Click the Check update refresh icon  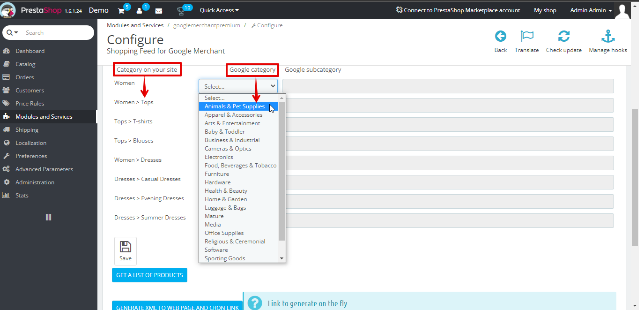point(564,36)
